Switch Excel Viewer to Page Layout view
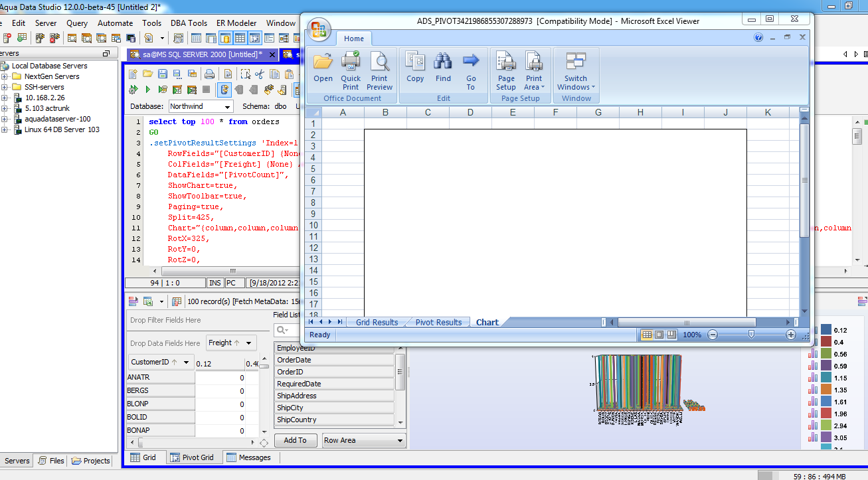The image size is (868, 480). click(x=659, y=335)
